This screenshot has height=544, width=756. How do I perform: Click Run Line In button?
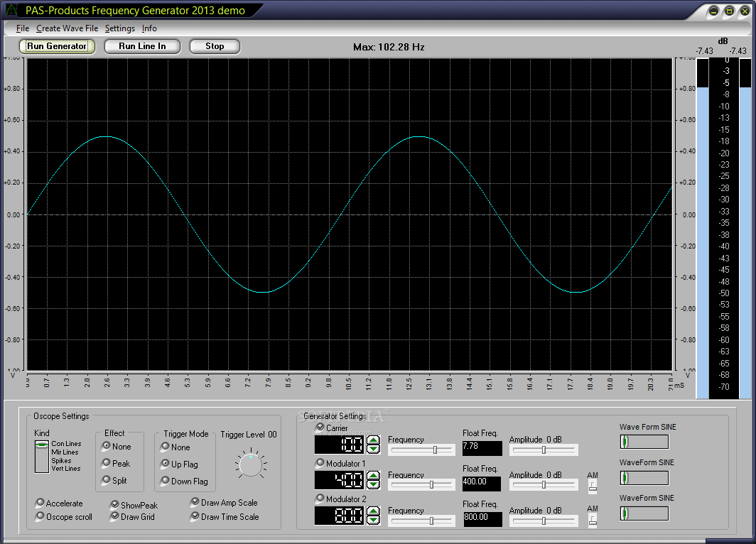pyautogui.click(x=142, y=46)
